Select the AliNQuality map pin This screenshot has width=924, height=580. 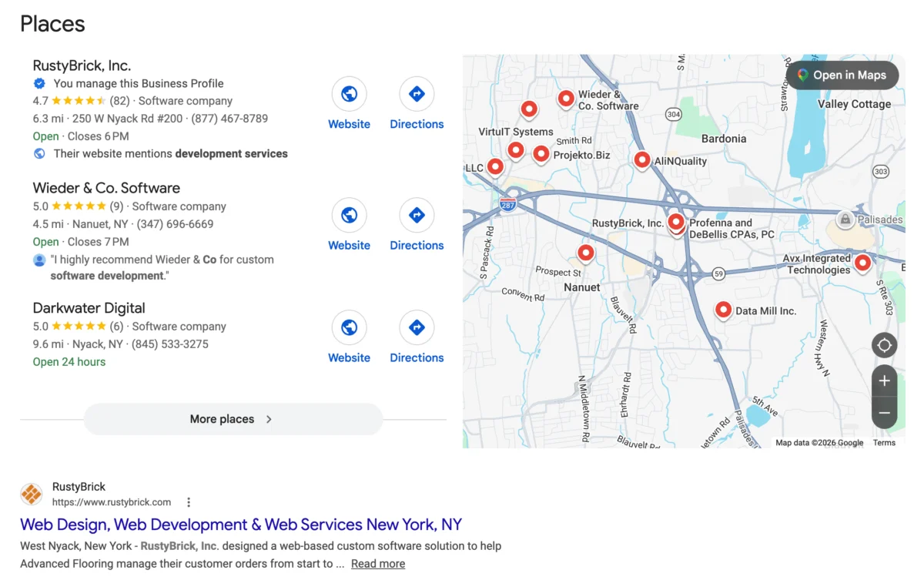(x=642, y=159)
